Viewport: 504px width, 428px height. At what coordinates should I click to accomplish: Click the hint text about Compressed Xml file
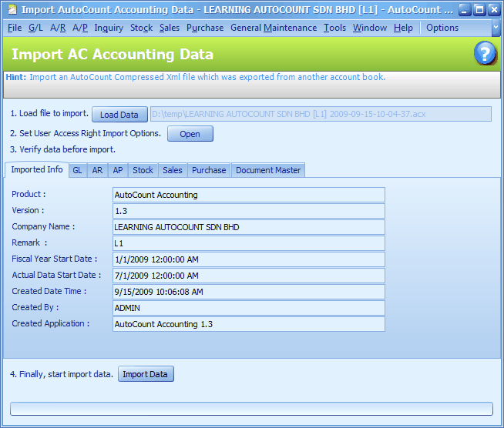207,77
